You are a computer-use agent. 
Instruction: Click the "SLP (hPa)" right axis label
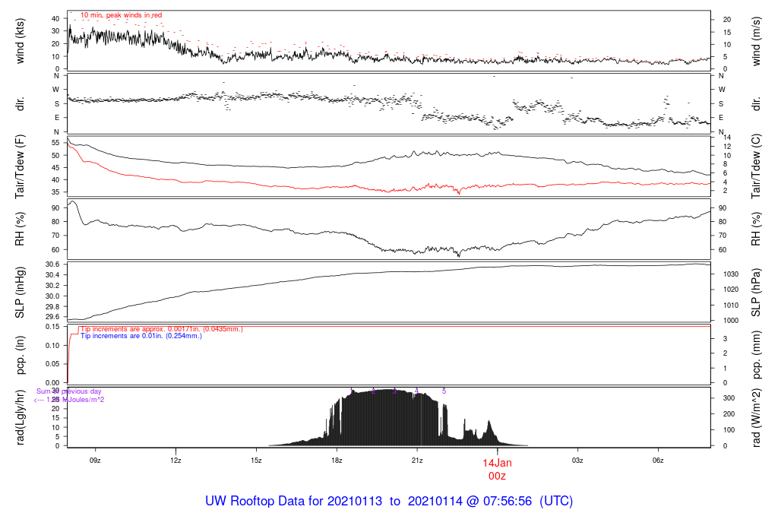[756, 293]
